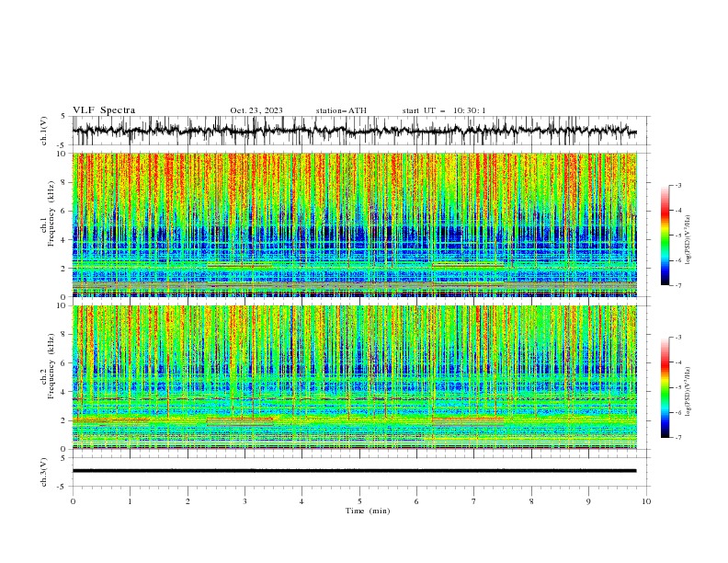The image size is (728, 563).
Task: Click the "station=ATH" header label
Action: click(341, 110)
